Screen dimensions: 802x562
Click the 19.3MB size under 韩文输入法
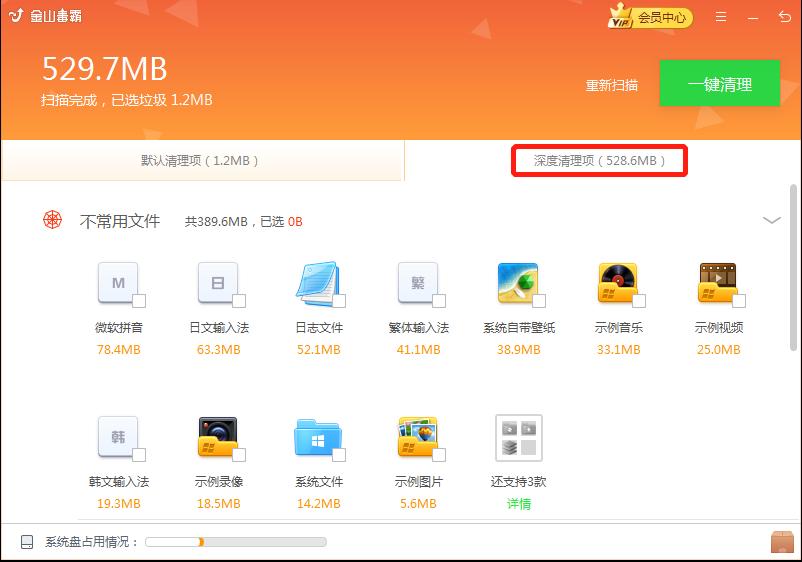(119, 504)
